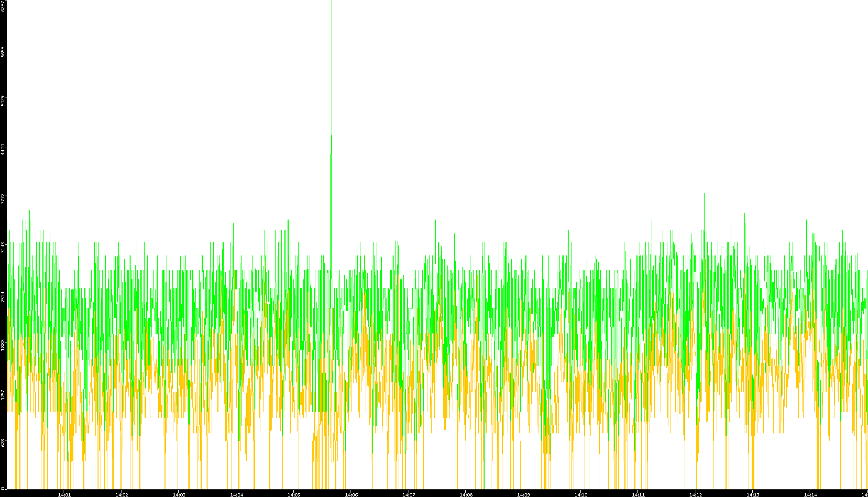Pick the 14:13 marker on the time axis
The height and width of the screenshot is (497, 868).
click(753, 494)
